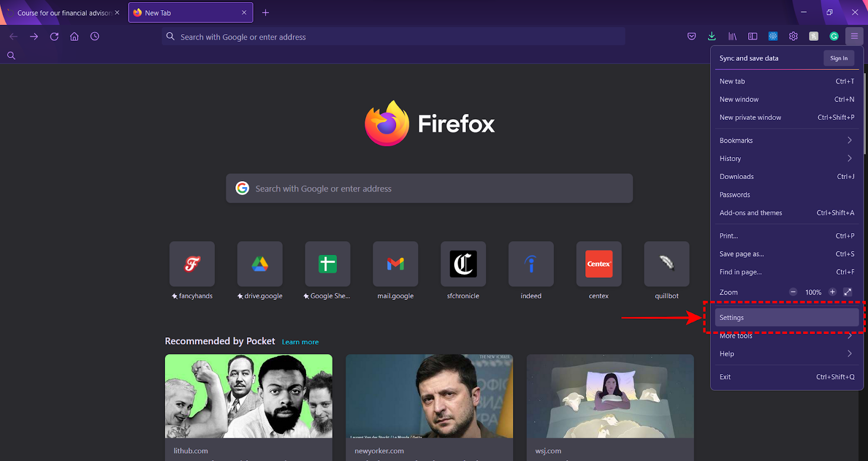Reload the current page
The image size is (868, 461).
(x=54, y=36)
